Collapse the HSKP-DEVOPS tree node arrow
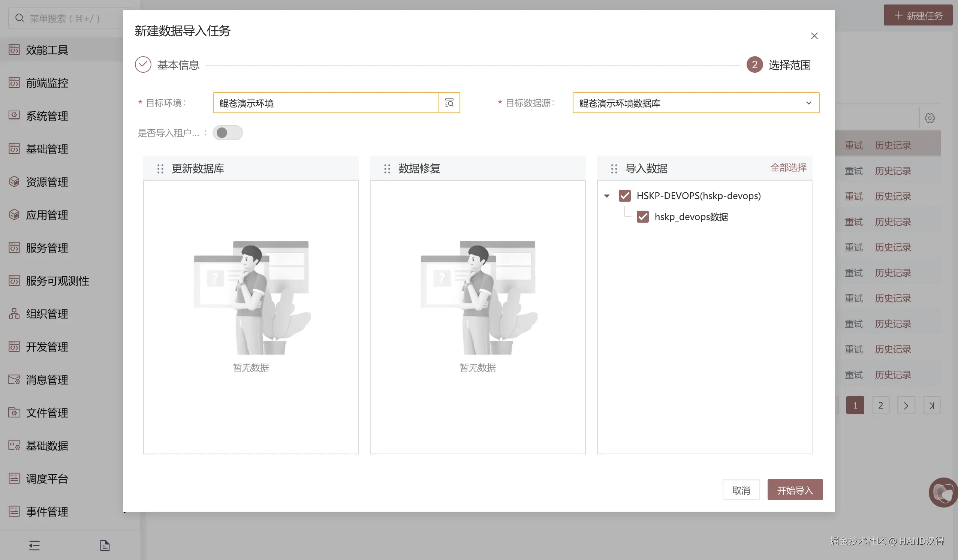Screen dimensions: 958x560 (607, 196)
